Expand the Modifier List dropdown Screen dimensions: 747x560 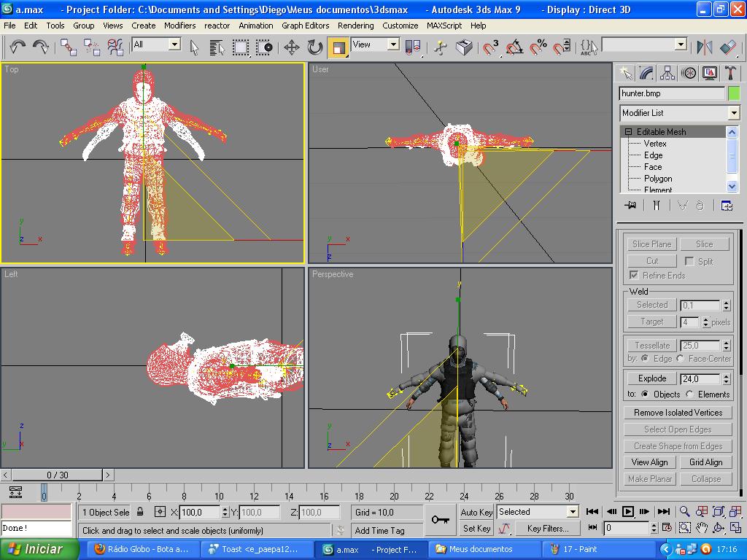(x=734, y=113)
